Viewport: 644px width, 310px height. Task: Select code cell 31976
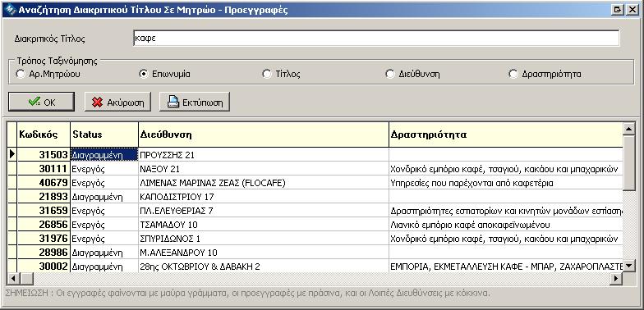coord(44,239)
